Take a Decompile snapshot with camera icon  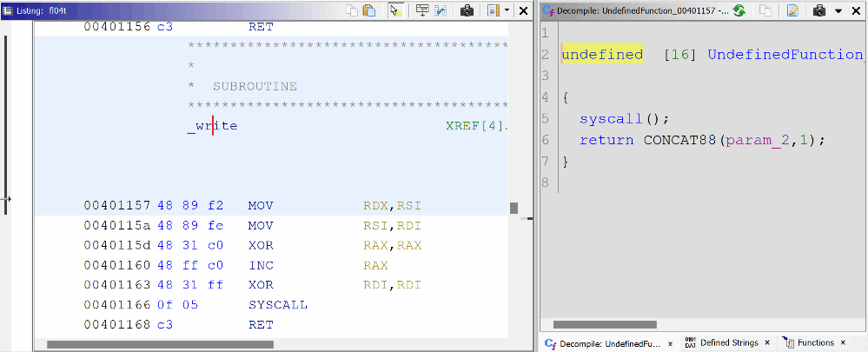pos(819,10)
